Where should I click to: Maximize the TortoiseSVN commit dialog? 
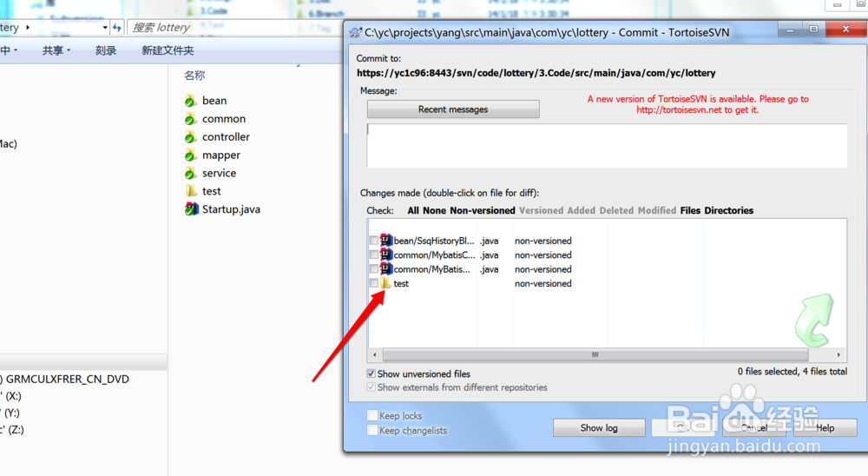pos(813,30)
